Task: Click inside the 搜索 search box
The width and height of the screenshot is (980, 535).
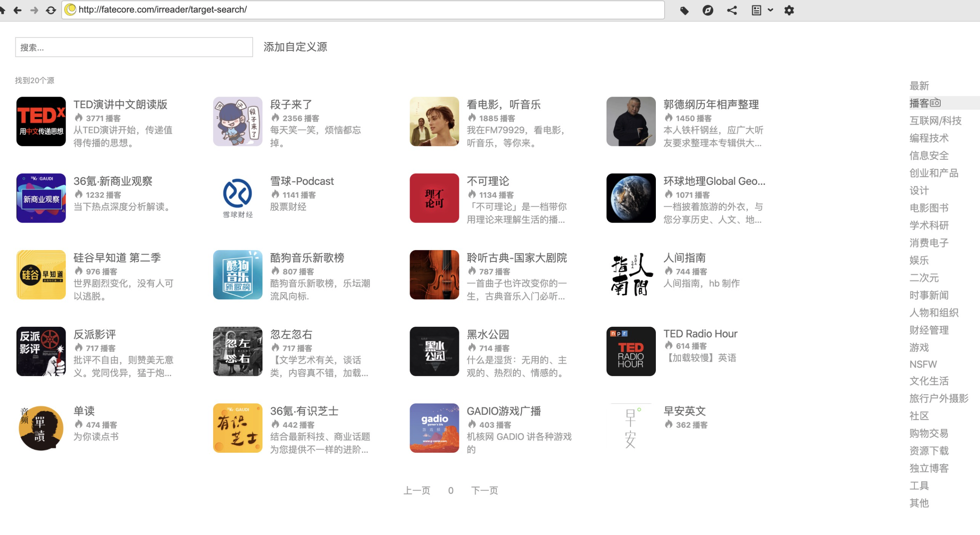Action: [x=133, y=47]
